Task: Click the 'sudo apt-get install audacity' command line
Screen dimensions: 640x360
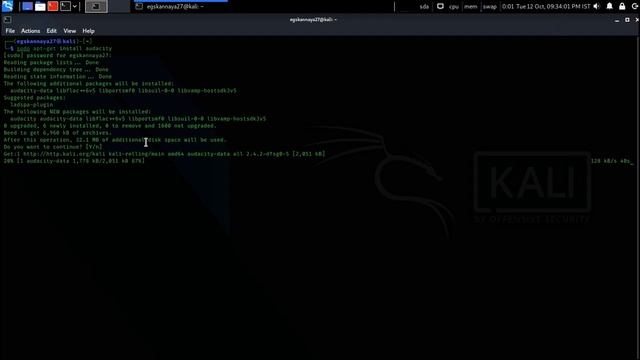Action: coord(64,48)
